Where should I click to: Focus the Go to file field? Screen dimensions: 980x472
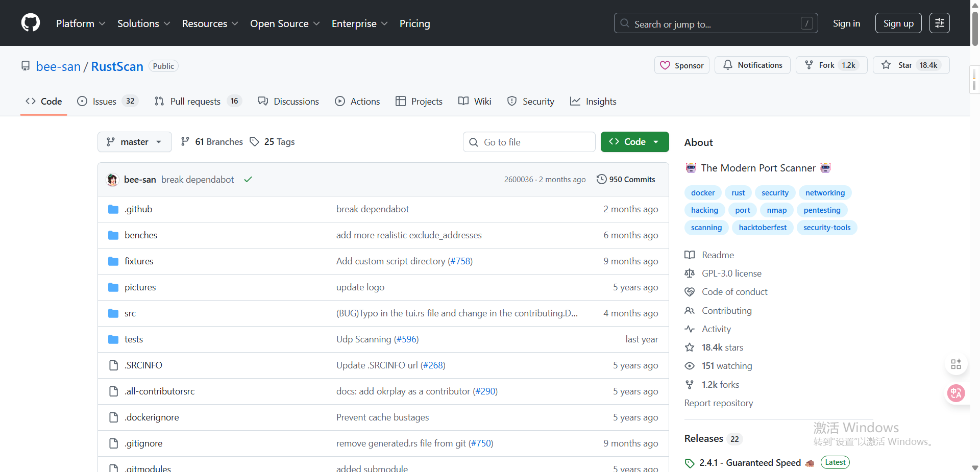529,142
